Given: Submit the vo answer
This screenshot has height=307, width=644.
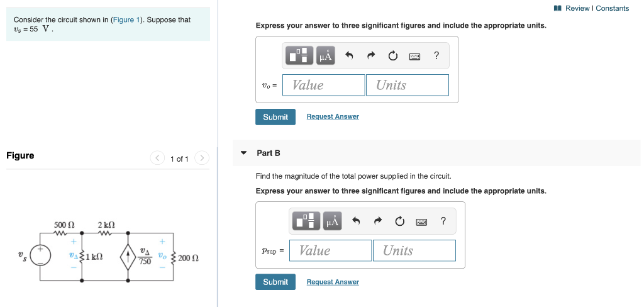Looking at the screenshot, I should [x=275, y=117].
